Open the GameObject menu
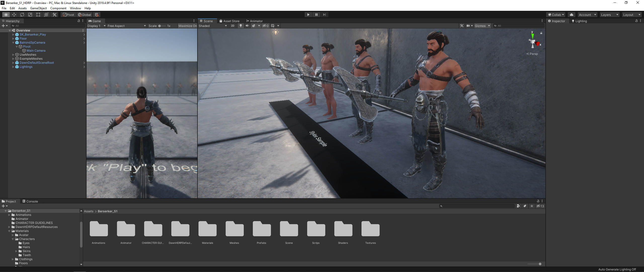The image size is (644, 272). [38, 8]
